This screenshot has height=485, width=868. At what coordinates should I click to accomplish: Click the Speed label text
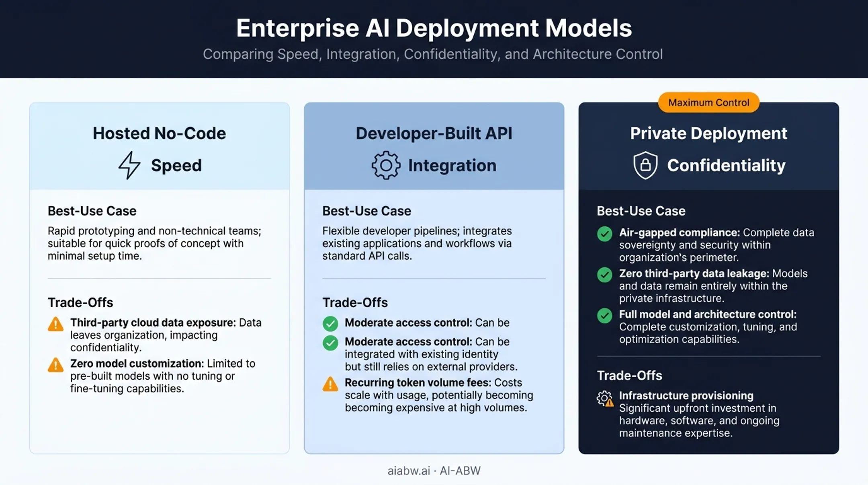point(176,165)
